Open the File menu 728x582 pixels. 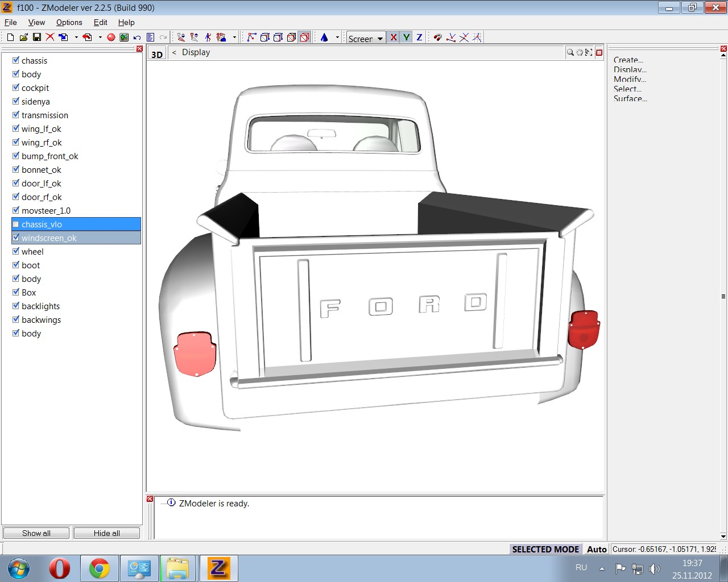(11, 22)
